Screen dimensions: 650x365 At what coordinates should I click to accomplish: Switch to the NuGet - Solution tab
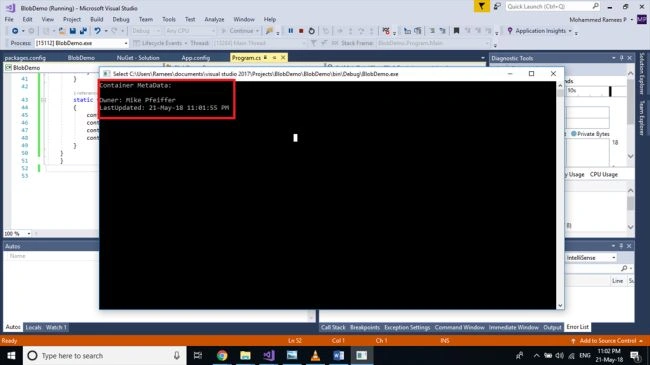click(x=138, y=58)
